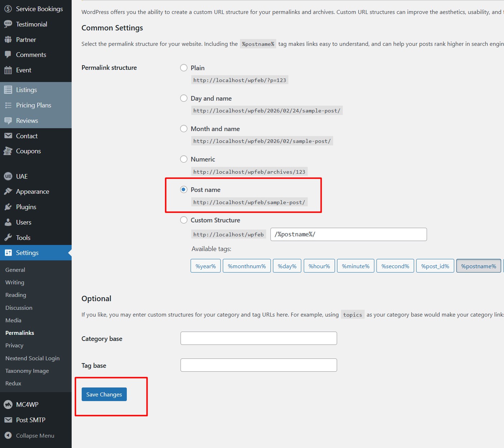Go to the Reading settings submenu
Viewport: 504px width, 448px height.
pos(16,295)
